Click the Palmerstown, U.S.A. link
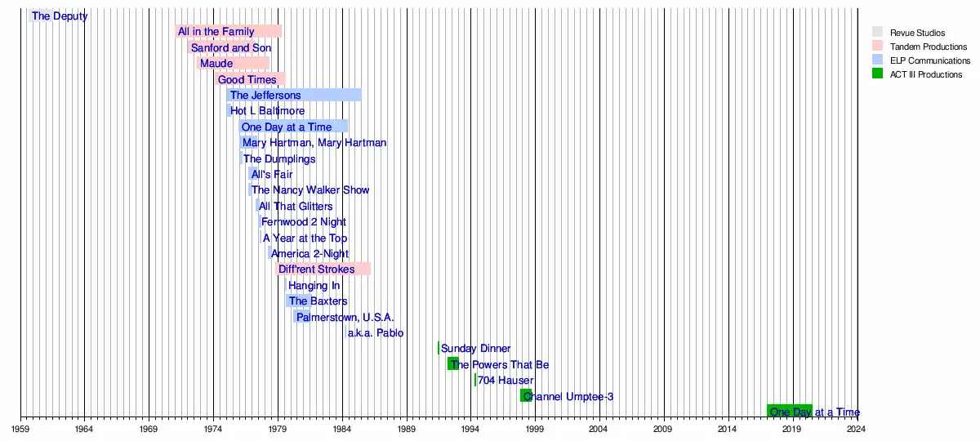The image size is (980, 441). [x=345, y=317]
